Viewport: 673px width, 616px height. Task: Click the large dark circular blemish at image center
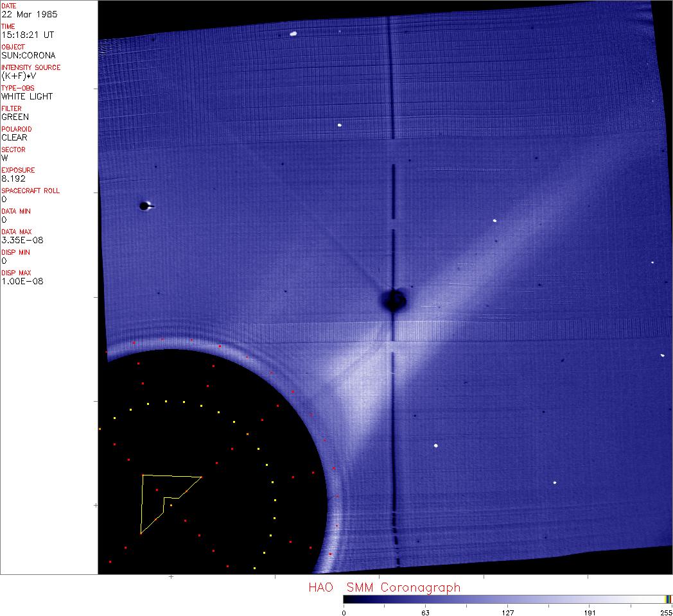(394, 300)
